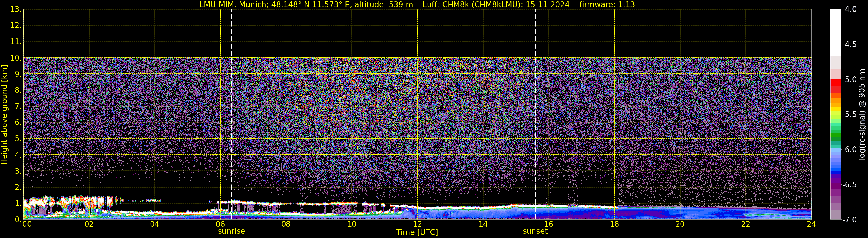Image resolution: width=868 pixels, height=238 pixels.
Task: Click the '10' time axis tick label
Action: tap(352, 224)
